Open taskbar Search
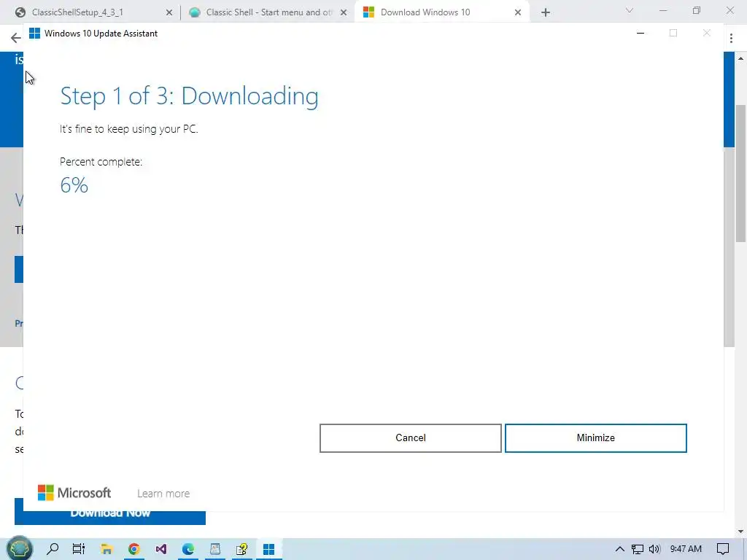The height and width of the screenshot is (560, 747). tap(53, 549)
